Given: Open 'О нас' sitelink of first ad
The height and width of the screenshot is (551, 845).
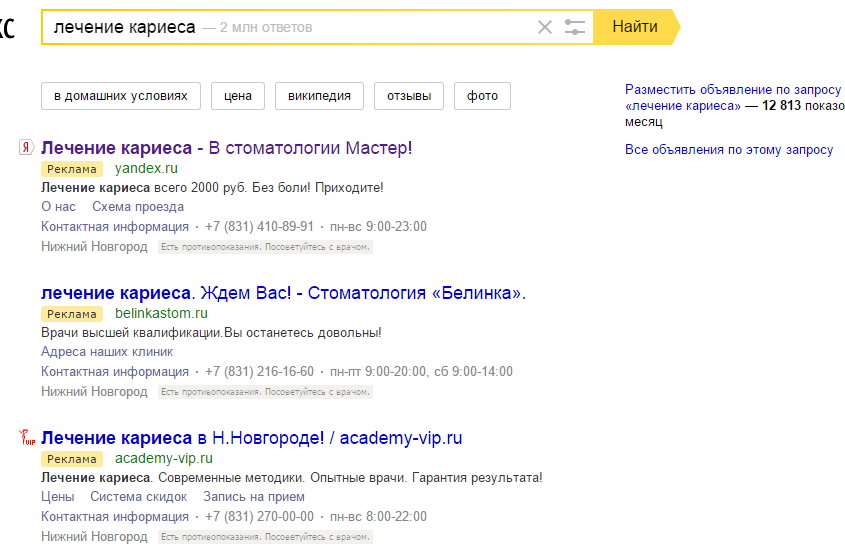Looking at the screenshot, I should 58,206.
